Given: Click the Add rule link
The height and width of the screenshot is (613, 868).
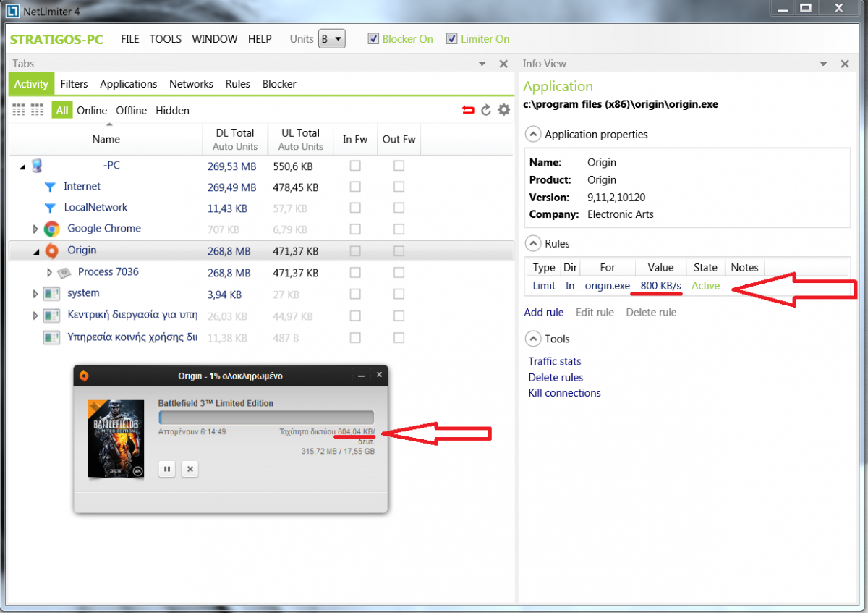Looking at the screenshot, I should coord(544,313).
